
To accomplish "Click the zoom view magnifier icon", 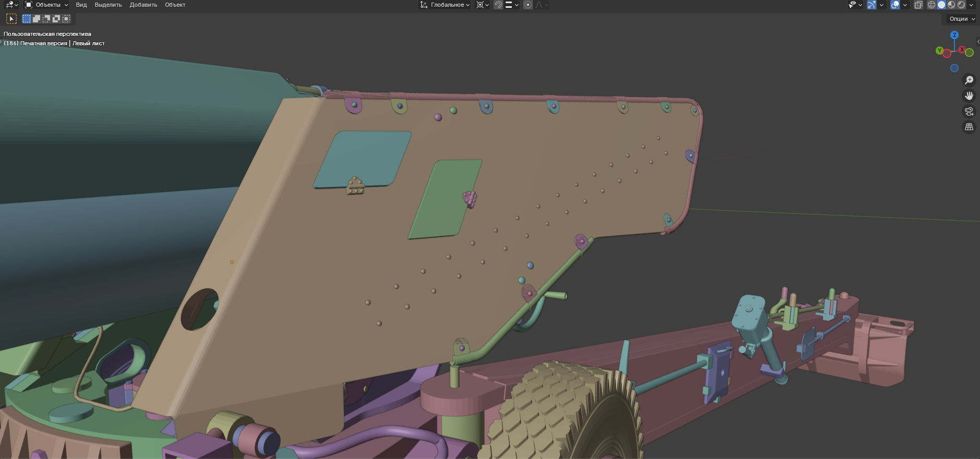I will click(x=969, y=80).
